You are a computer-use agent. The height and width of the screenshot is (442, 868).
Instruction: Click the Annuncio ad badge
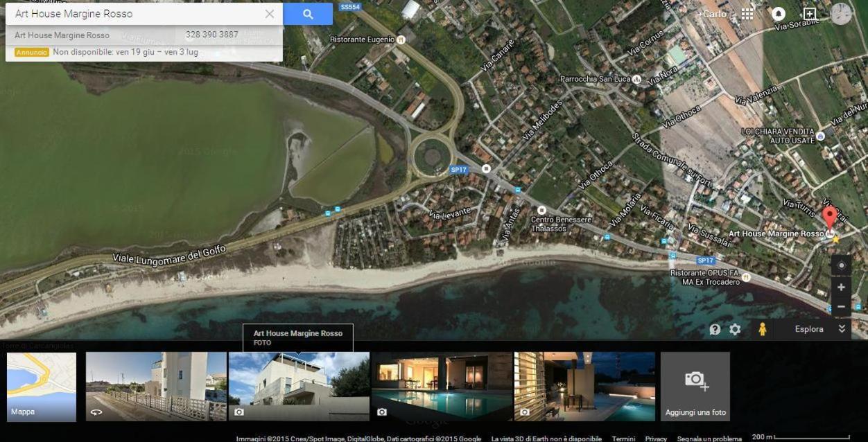[x=31, y=52]
